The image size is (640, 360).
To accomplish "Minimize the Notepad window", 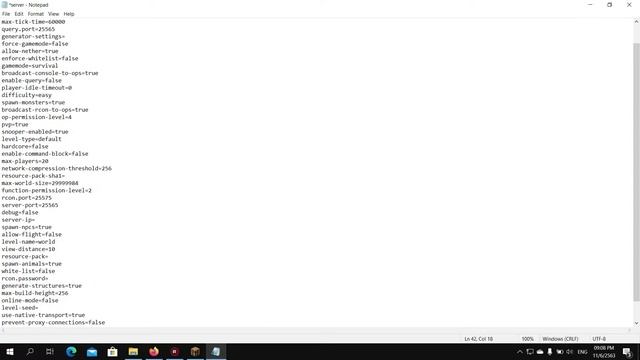I will (x=590, y=5).
